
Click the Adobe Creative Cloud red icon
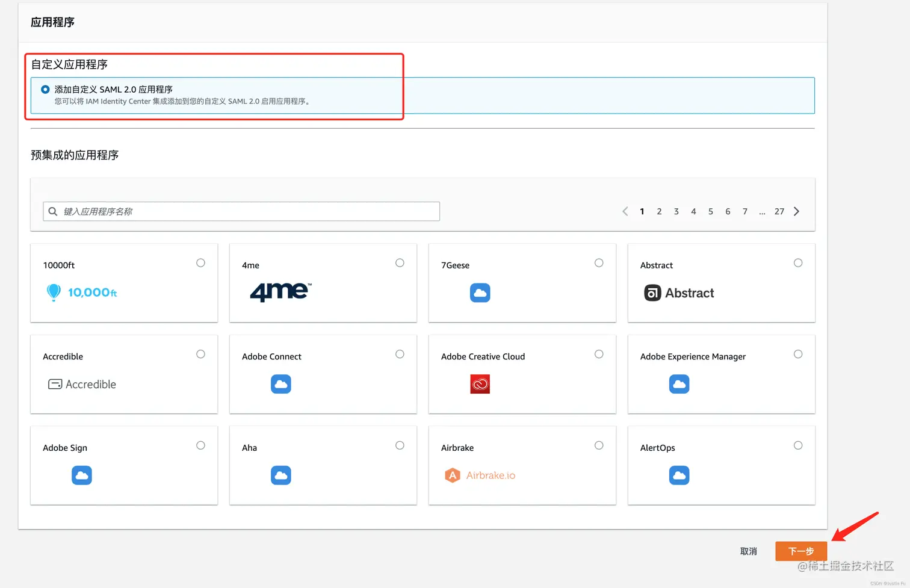[480, 384]
